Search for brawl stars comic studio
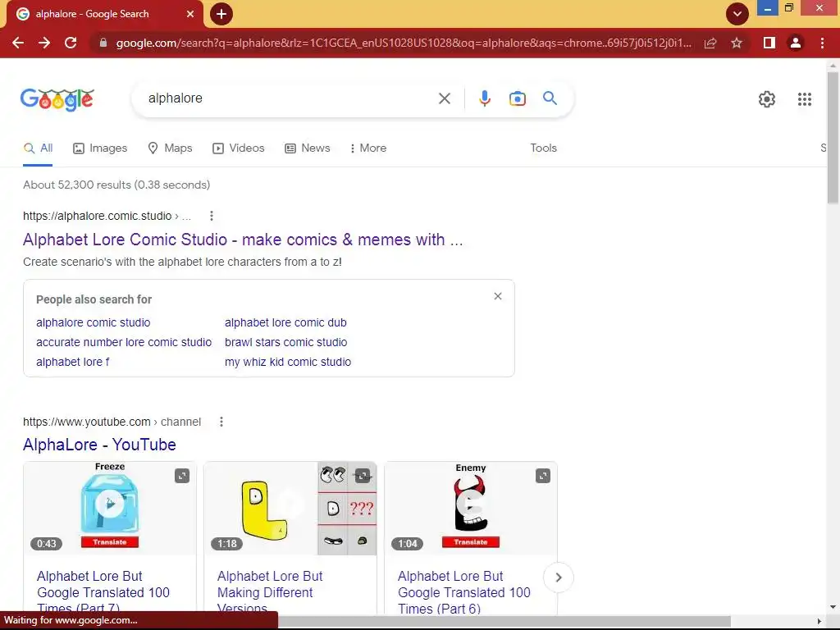Viewport: 840px width, 630px height. (x=285, y=342)
